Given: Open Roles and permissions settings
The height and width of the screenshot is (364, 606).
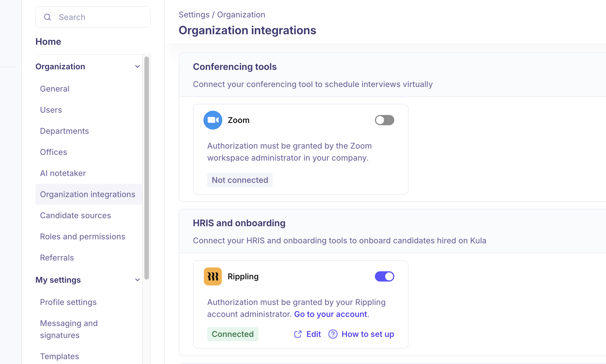Looking at the screenshot, I should (82, 236).
